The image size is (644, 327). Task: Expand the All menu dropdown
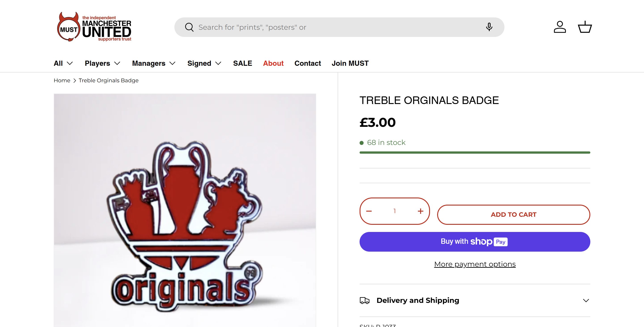click(63, 63)
